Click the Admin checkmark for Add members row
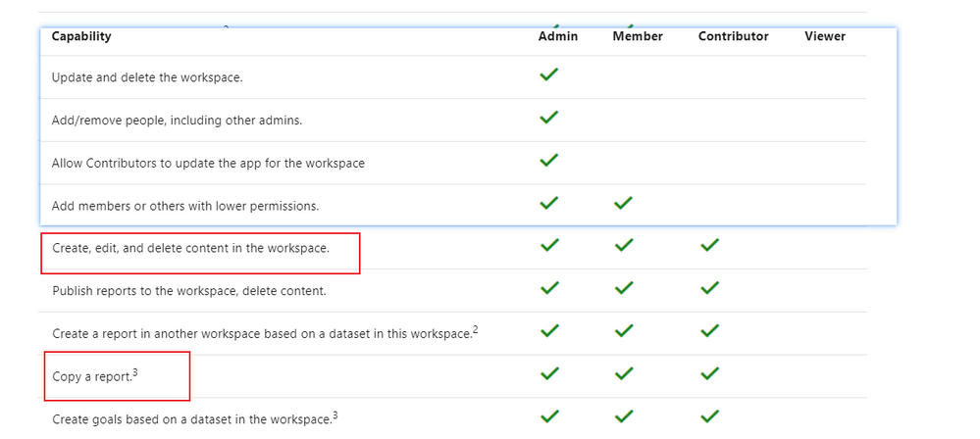The width and height of the screenshot is (980, 439). click(x=548, y=203)
